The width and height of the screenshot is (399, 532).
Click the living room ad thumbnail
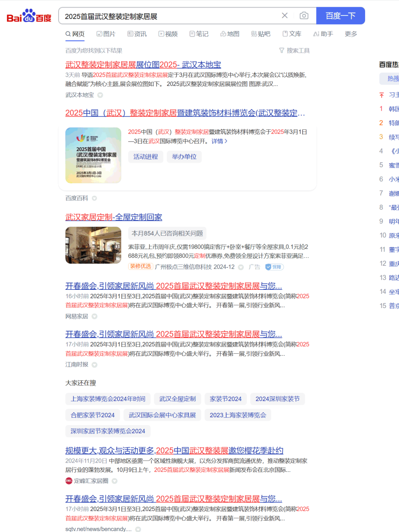93,245
